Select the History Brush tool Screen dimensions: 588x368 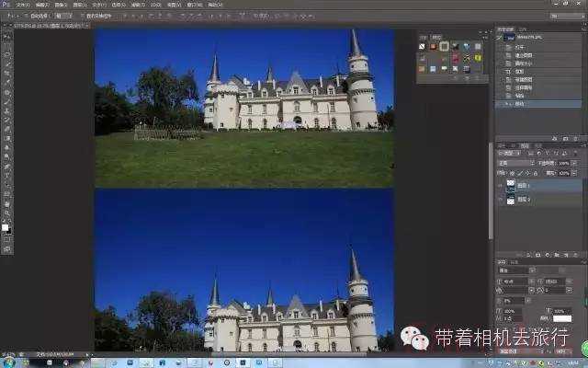click(x=6, y=120)
